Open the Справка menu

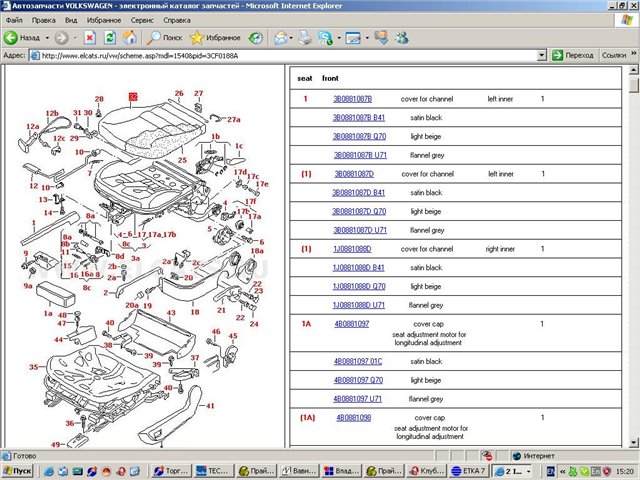(177, 20)
